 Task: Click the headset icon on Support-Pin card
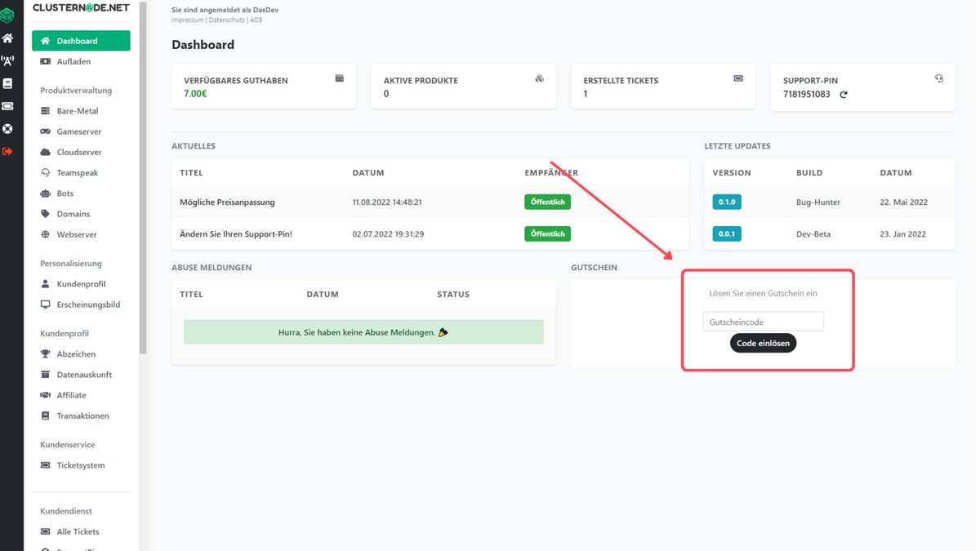tap(938, 78)
